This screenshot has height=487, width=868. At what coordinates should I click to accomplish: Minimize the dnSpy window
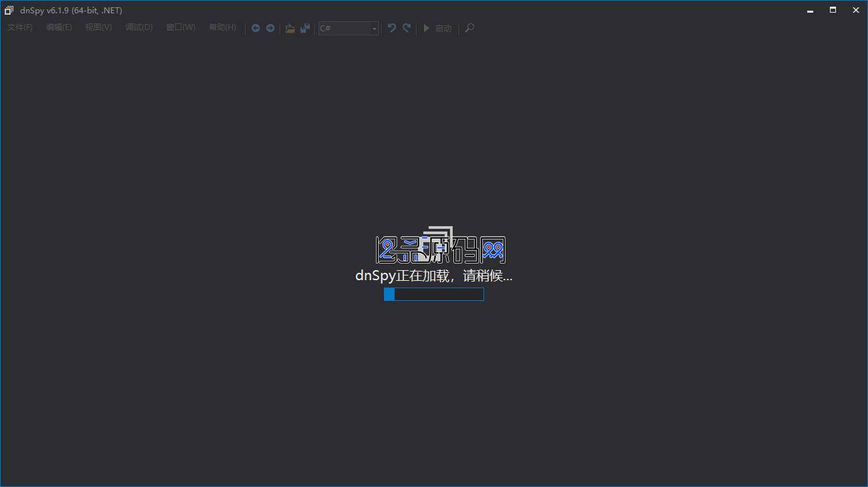(810, 10)
